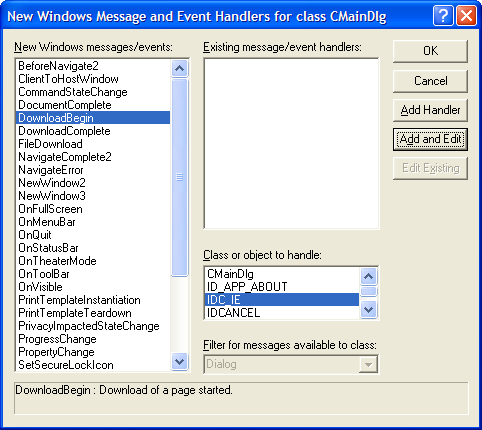Click the class list scroll down arrow
This screenshot has height=430, width=482.
[368, 310]
